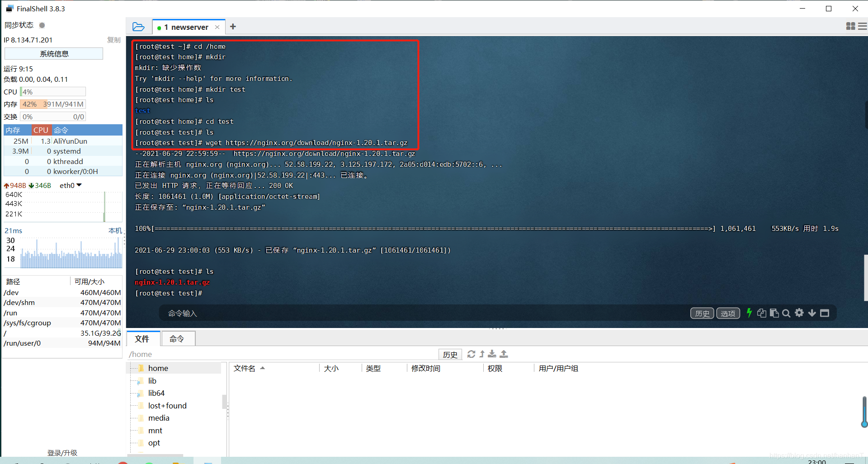Select the kthreadd process row
This screenshot has width=868, height=464.
pyautogui.click(x=63, y=161)
